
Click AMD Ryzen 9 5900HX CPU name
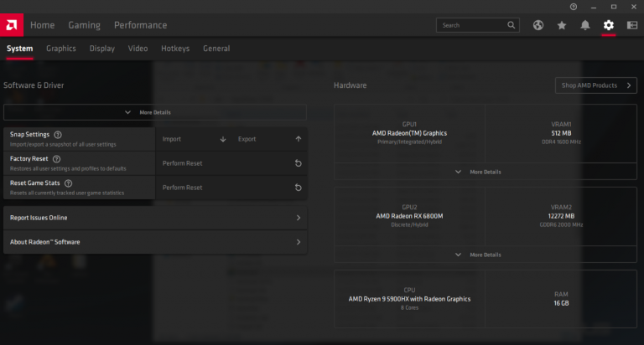[x=409, y=299]
